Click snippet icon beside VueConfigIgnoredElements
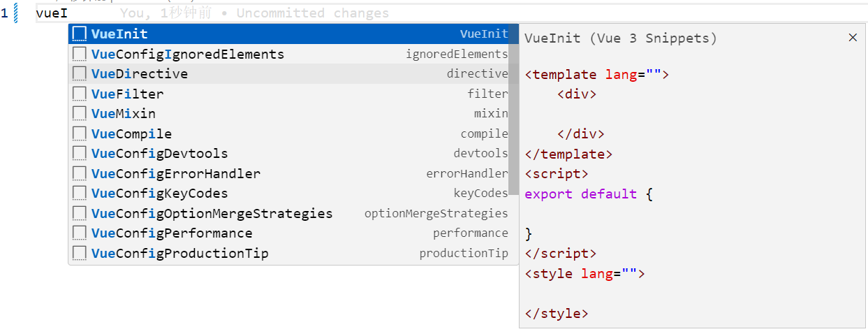Image resolution: width=868 pixels, height=334 pixels. (80, 54)
